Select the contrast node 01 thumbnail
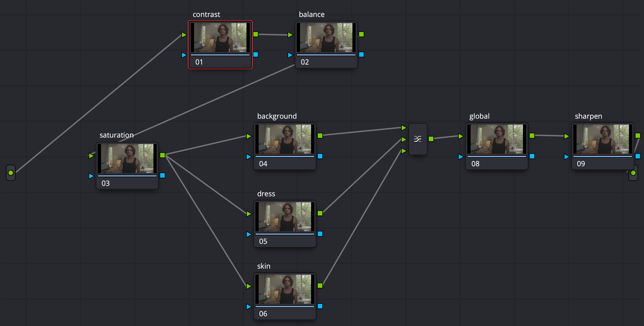This screenshot has width=644, height=326. point(220,37)
